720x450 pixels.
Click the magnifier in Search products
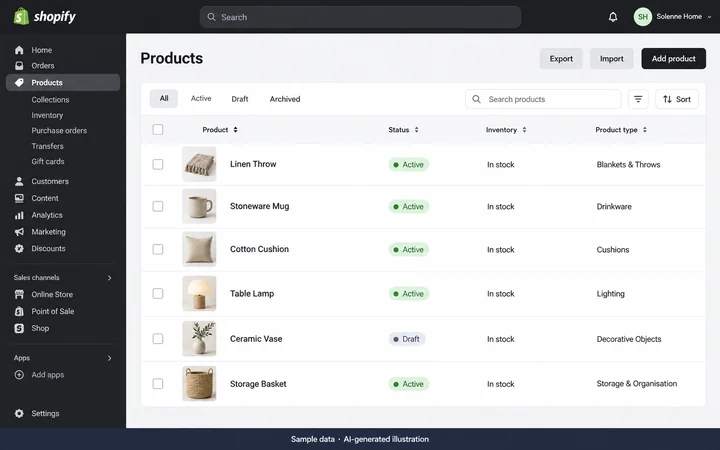tap(476, 99)
